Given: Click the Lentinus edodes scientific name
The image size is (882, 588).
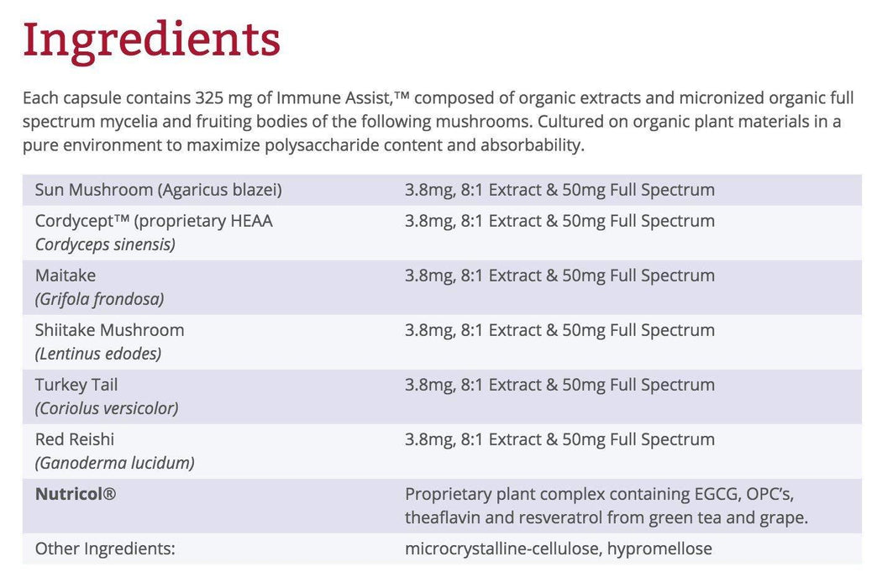Looking at the screenshot, I should click(x=97, y=354).
